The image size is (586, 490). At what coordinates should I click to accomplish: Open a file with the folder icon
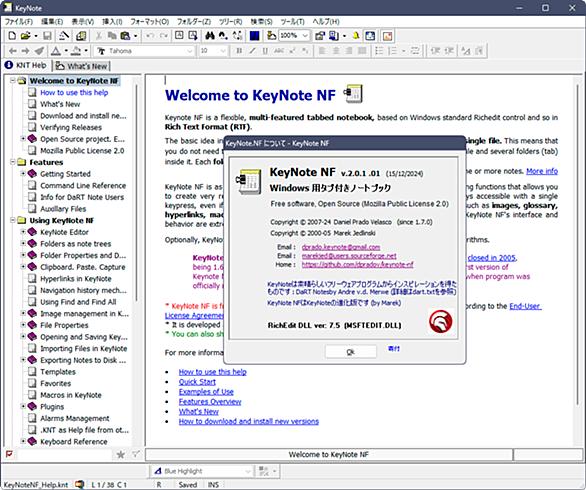pyautogui.click(x=25, y=36)
